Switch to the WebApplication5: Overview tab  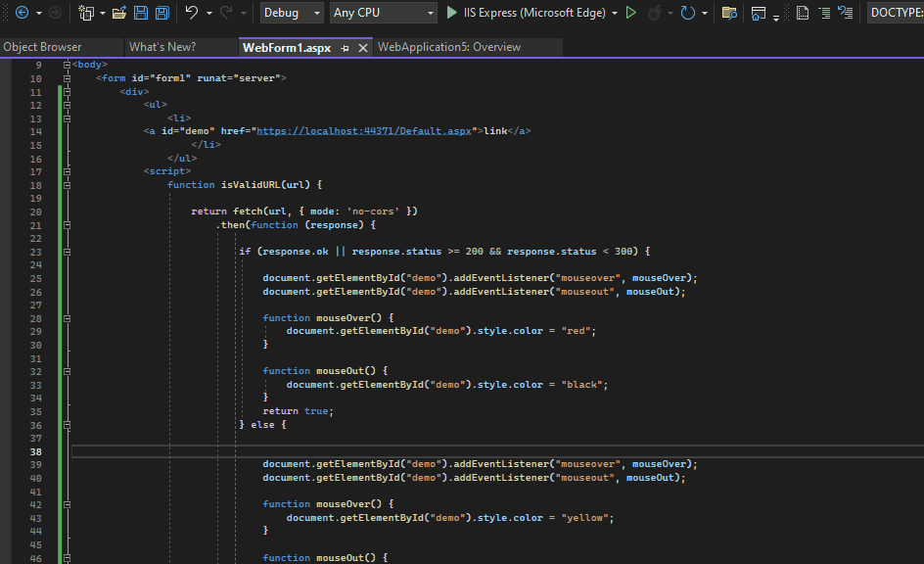(x=449, y=47)
